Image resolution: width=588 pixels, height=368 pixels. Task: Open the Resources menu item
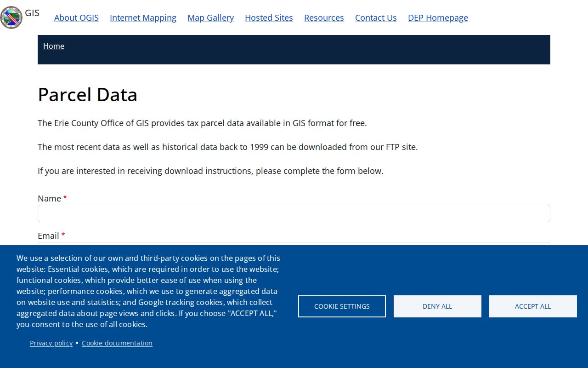point(324,17)
